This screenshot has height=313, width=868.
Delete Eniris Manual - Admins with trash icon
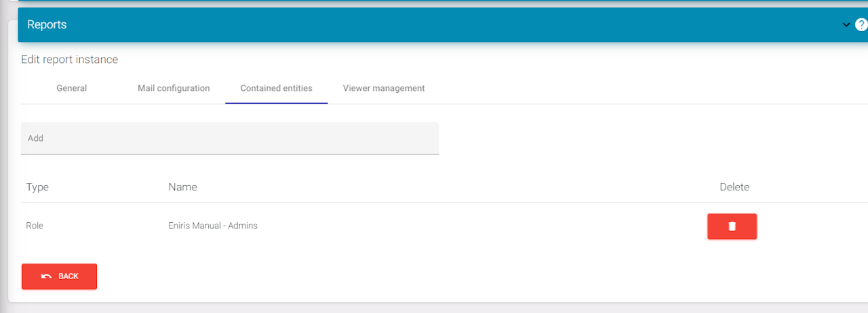[x=732, y=226]
